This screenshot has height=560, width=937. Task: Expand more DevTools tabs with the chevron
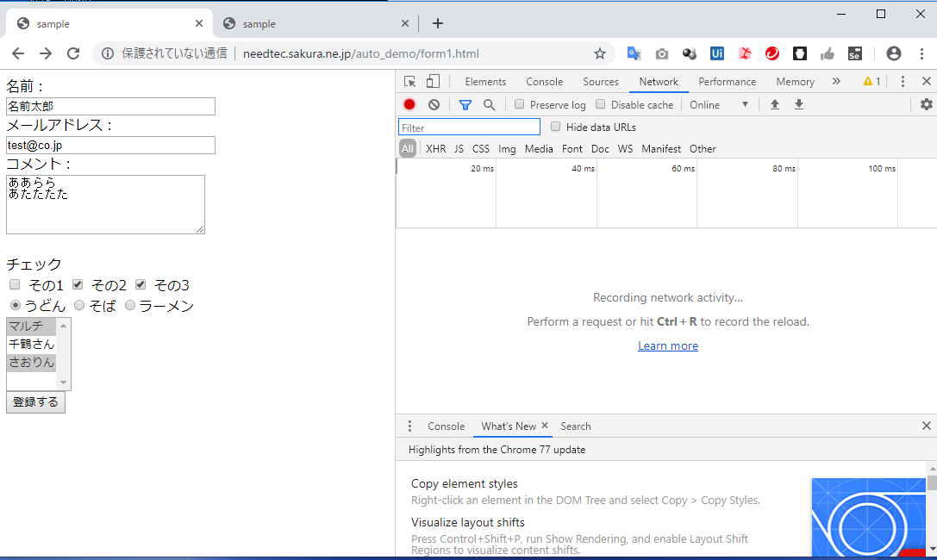click(836, 81)
